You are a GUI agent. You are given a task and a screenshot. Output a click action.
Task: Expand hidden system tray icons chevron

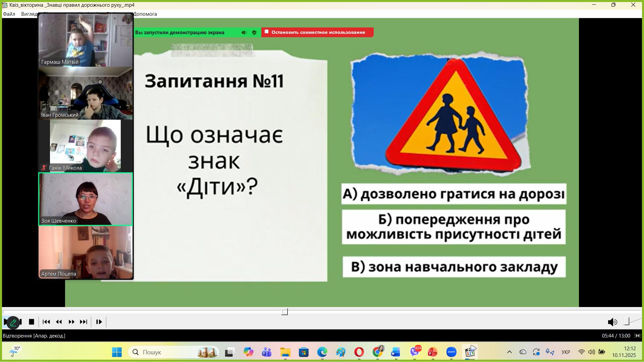click(509, 352)
